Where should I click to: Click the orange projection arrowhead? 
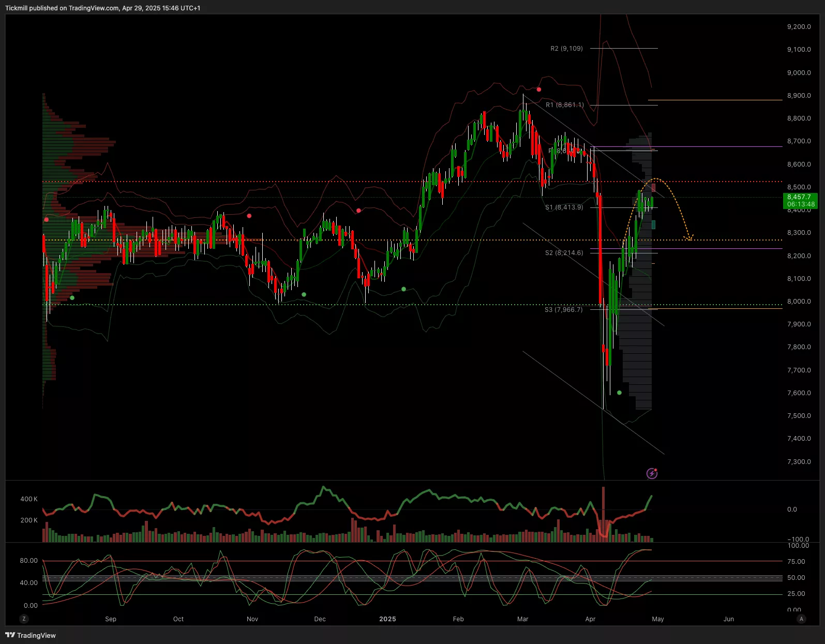click(x=689, y=237)
